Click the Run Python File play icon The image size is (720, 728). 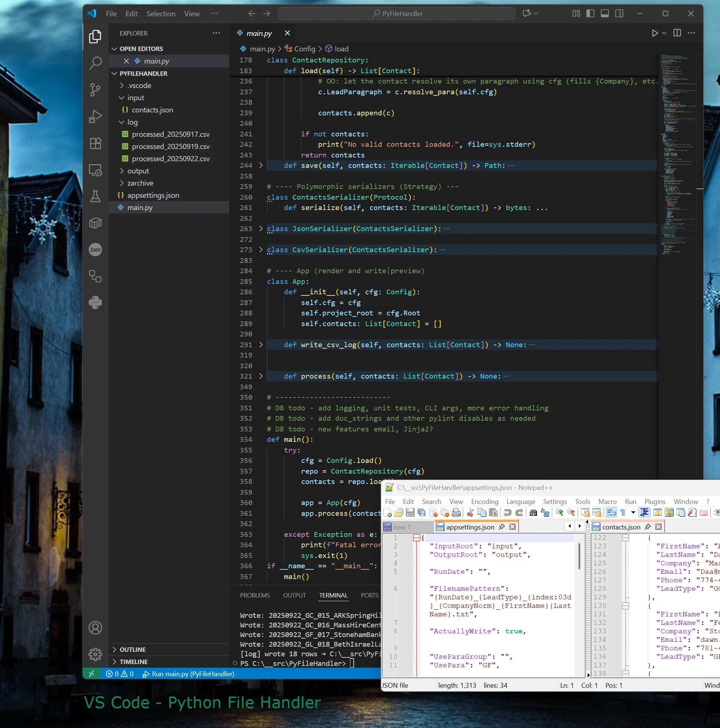(x=655, y=33)
